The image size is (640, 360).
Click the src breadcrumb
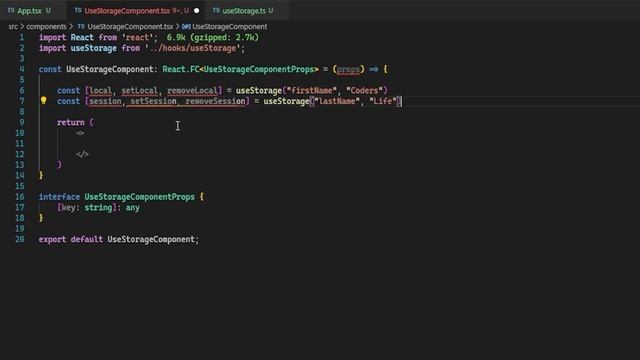click(13, 27)
